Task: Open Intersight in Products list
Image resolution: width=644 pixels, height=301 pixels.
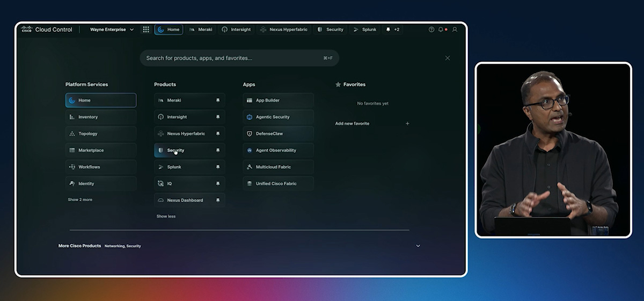Action: pos(189,117)
